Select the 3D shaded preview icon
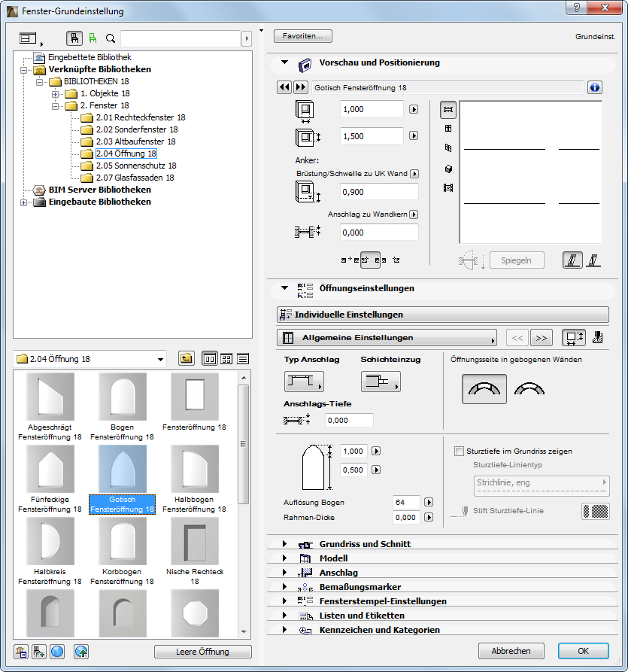Screen dimensions: 628x672 tap(448, 169)
